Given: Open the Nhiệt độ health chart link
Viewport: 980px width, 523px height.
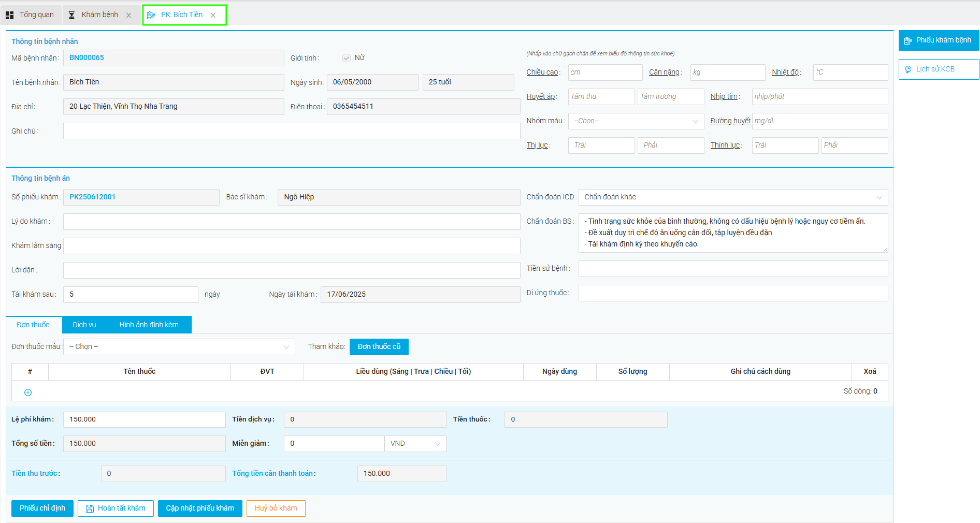Looking at the screenshot, I should click(785, 72).
